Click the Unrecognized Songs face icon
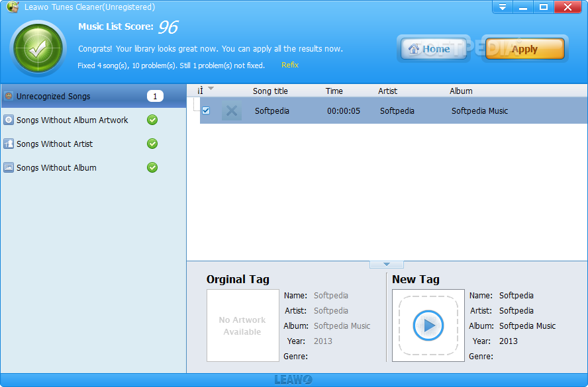The height and width of the screenshot is (387, 588). pos(8,96)
